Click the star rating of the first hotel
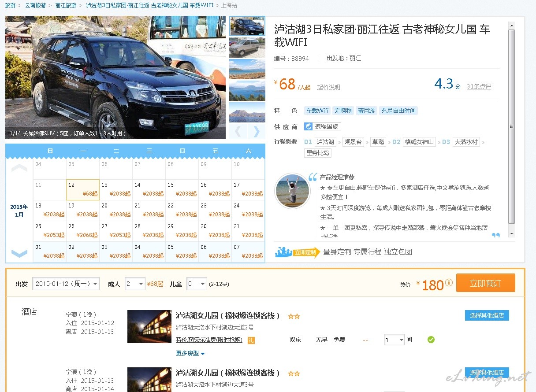Viewport: 536px width, 392px height. [294, 316]
